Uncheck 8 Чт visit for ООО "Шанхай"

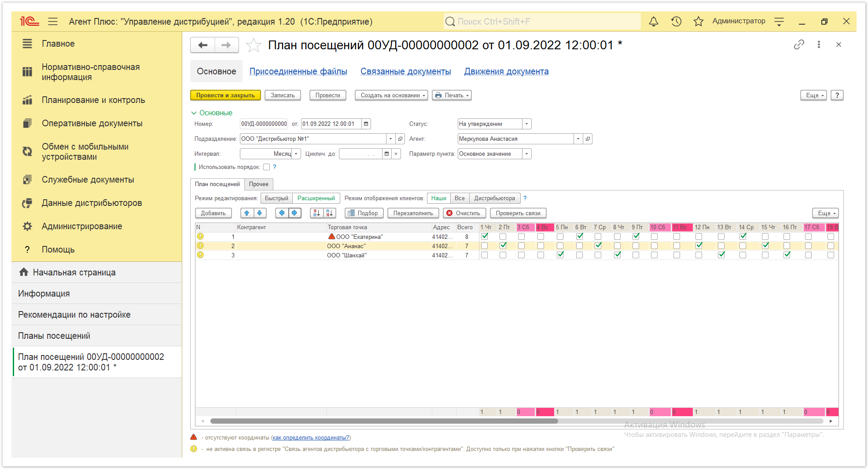point(618,255)
